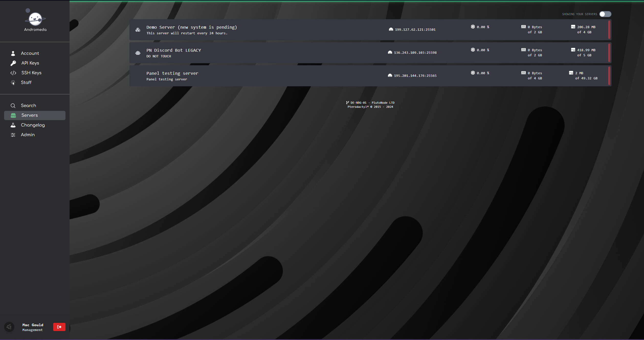The height and width of the screenshot is (340, 644).
Task: Open the Panel testing server entry
Action: (370, 76)
